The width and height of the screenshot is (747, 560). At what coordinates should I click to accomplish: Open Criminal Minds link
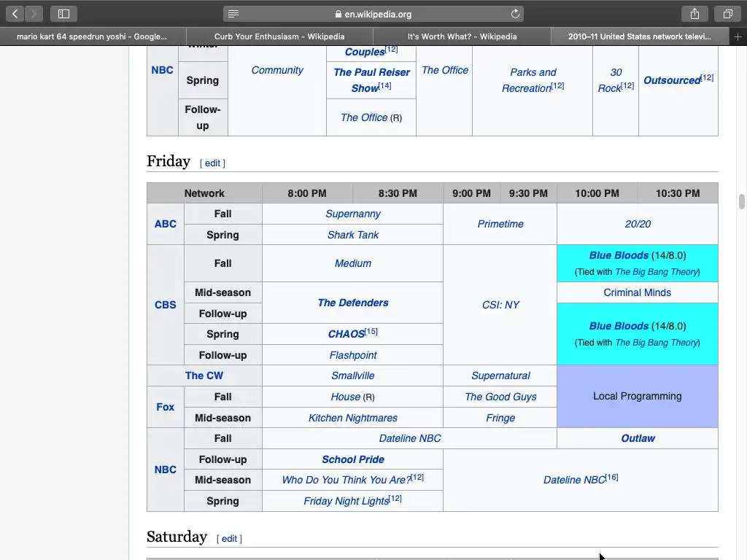[638, 292]
